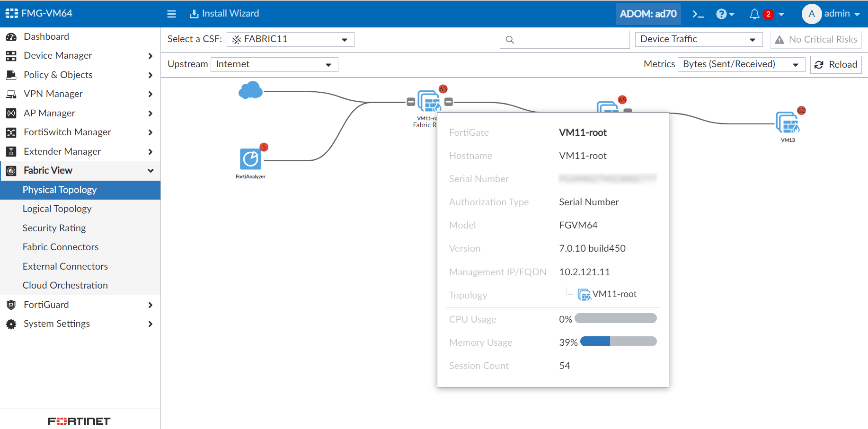
Task: Open the notification bell showing 2 alerts
Action: (755, 14)
